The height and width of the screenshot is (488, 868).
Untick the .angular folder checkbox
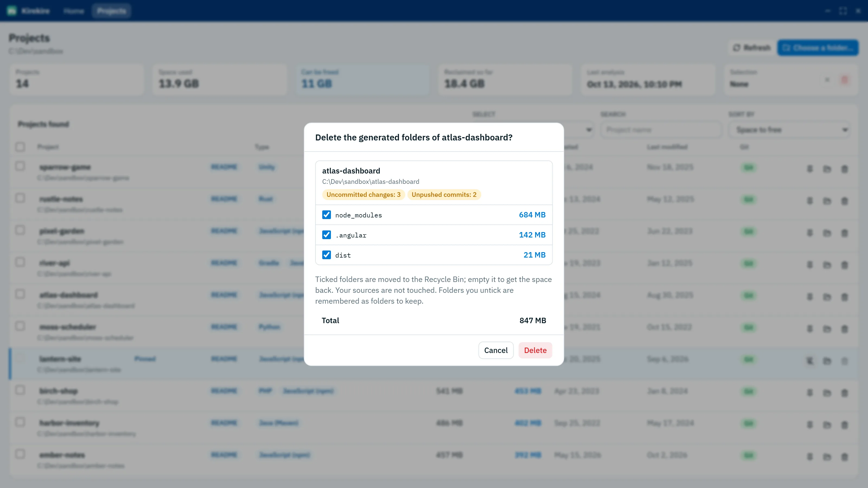tap(327, 235)
